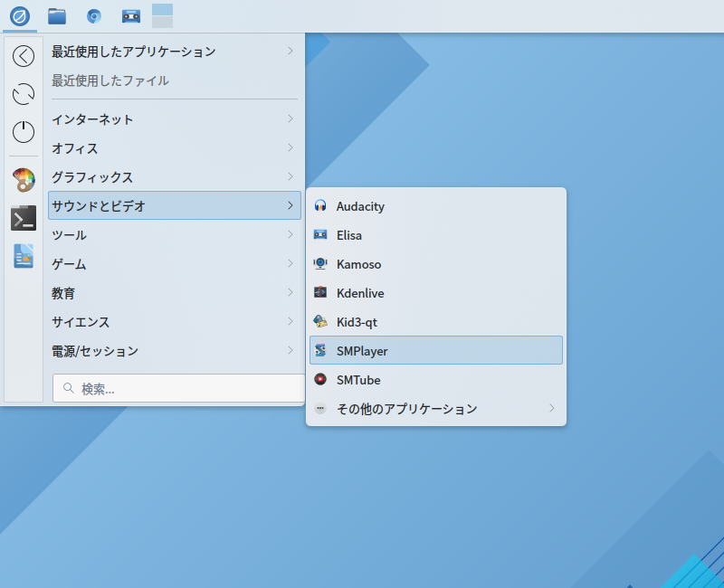Expand the chevron beside サイエンス
This screenshot has height=588, width=724.
291,321
